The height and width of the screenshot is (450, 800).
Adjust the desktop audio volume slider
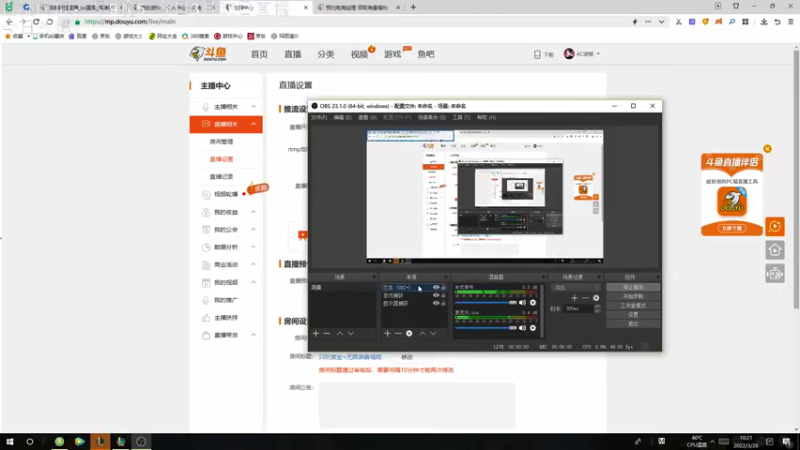[x=486, y=303]
